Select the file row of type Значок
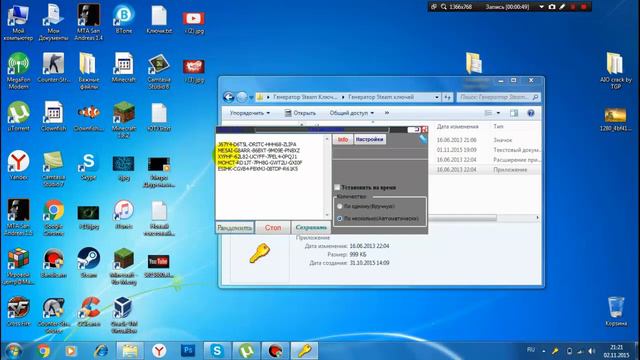The image size is (640, 360). (486, 140)
